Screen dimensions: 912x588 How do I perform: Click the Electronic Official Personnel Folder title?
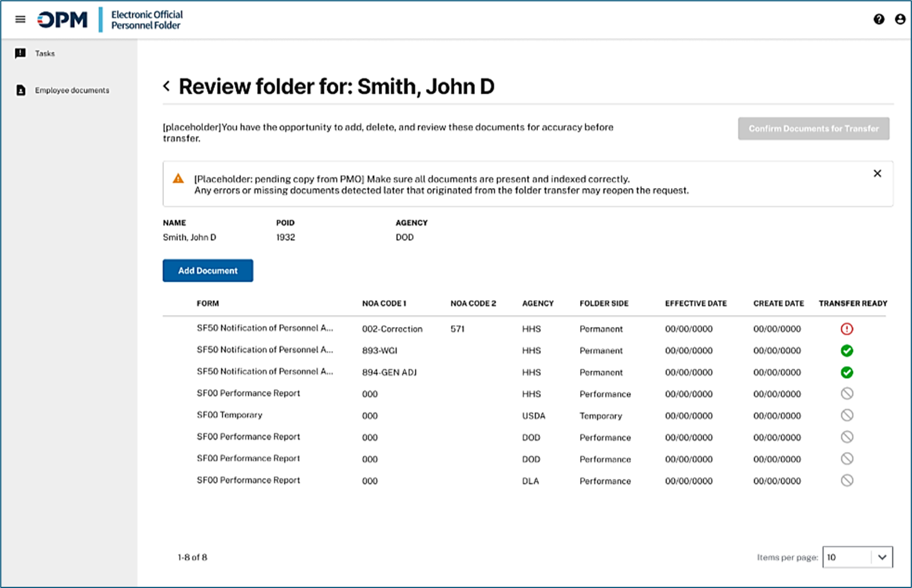pyautogui.click(x=147, y=20)
